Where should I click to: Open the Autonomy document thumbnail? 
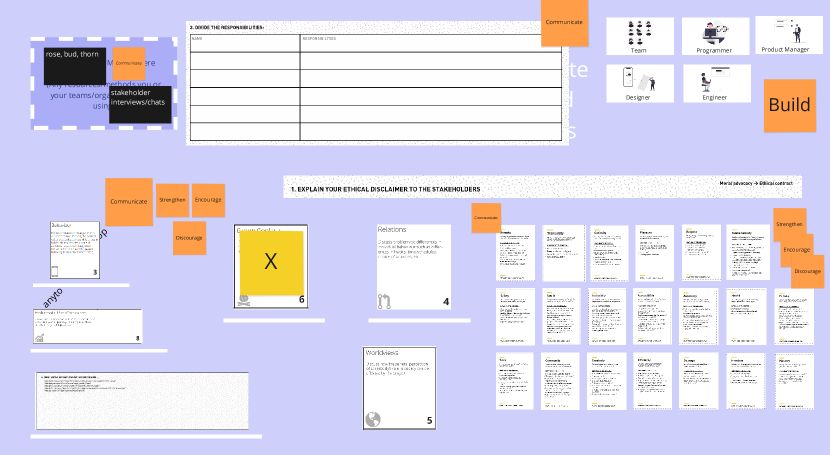[x=698, y=316]
